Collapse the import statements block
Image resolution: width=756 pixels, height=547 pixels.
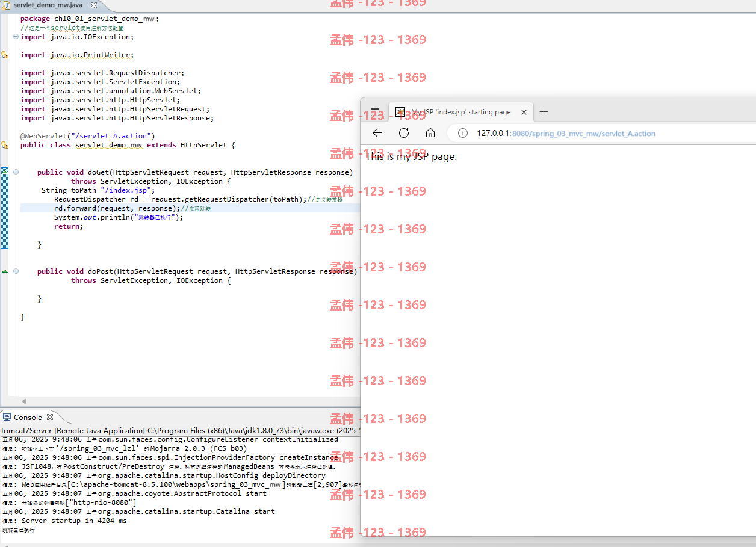[16, 37]
